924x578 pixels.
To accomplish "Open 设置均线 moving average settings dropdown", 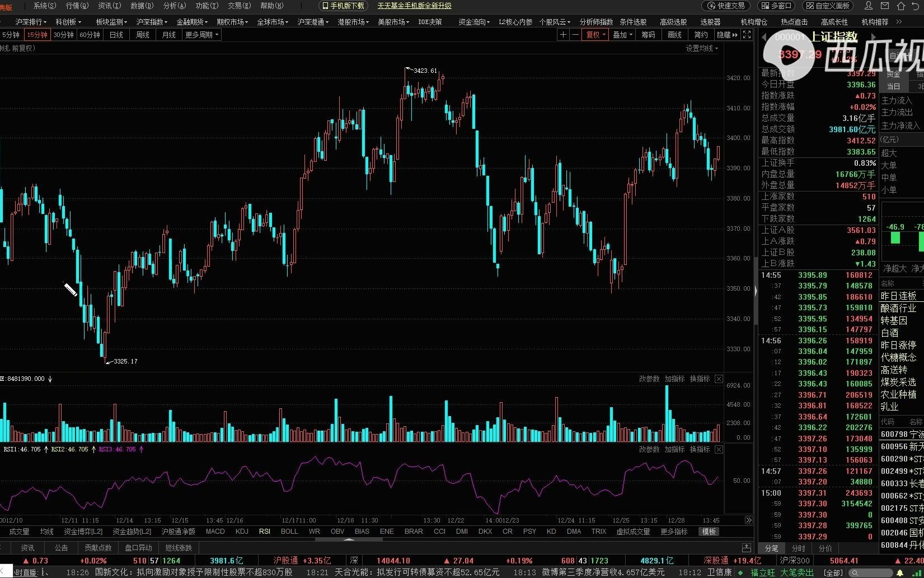I will coord(702,48).
